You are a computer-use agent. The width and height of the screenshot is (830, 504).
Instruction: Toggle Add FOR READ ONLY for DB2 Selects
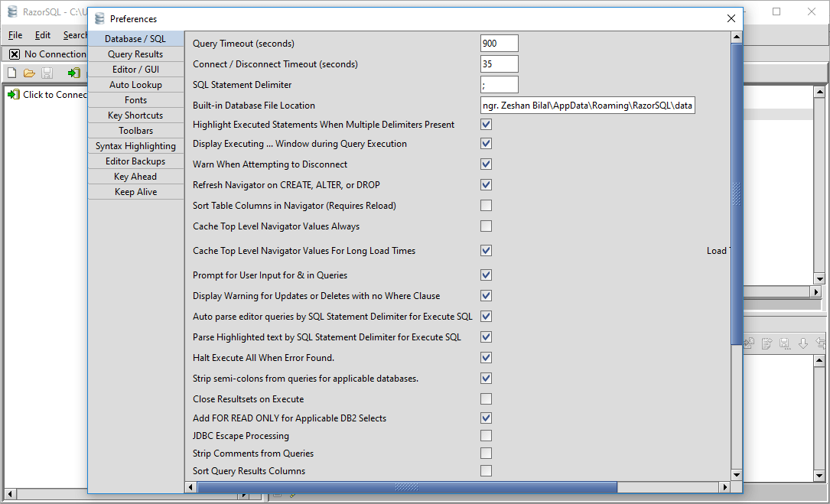[x=486, y=418]
